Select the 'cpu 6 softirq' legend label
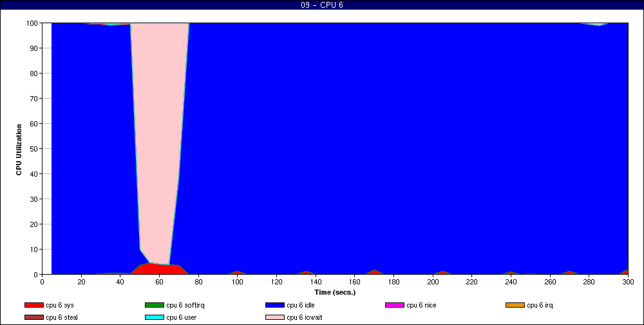The height and width of the screenshot is (325, 644). (185, 305)
